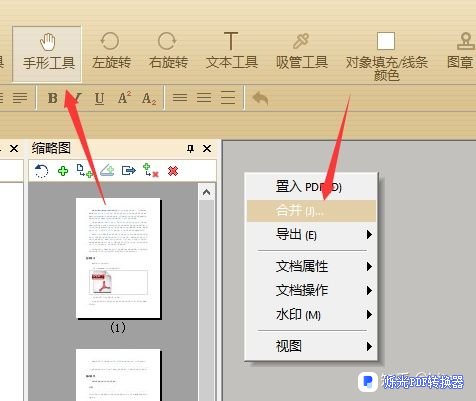The height and width of the screenshot is (401, 476).
Task: Open the object fill/line color swatch
Action: click(386, 41)
